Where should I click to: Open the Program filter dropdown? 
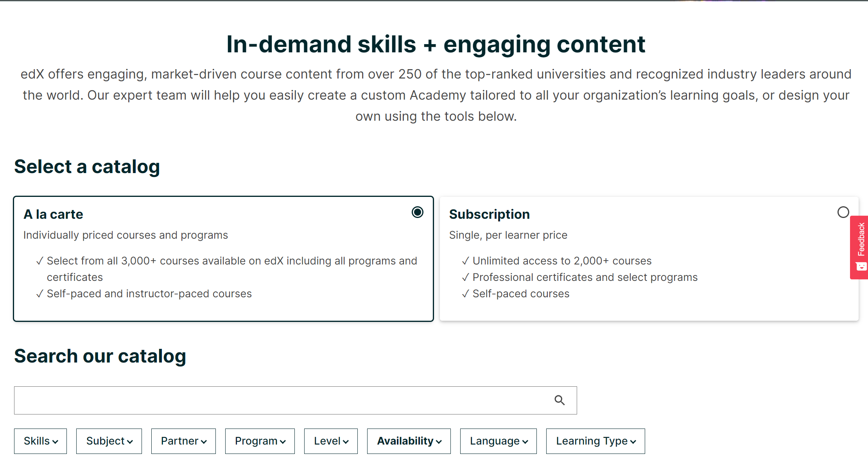(260, 441)
